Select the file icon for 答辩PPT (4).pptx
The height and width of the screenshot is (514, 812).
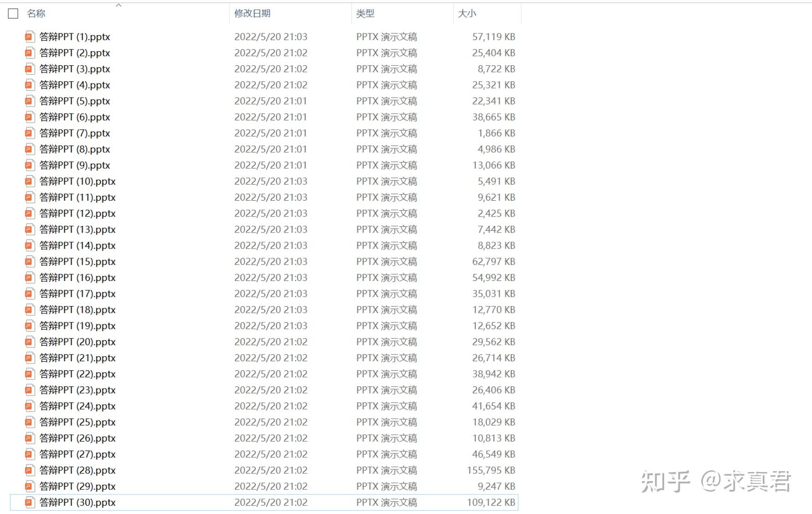tap(30, 85)
